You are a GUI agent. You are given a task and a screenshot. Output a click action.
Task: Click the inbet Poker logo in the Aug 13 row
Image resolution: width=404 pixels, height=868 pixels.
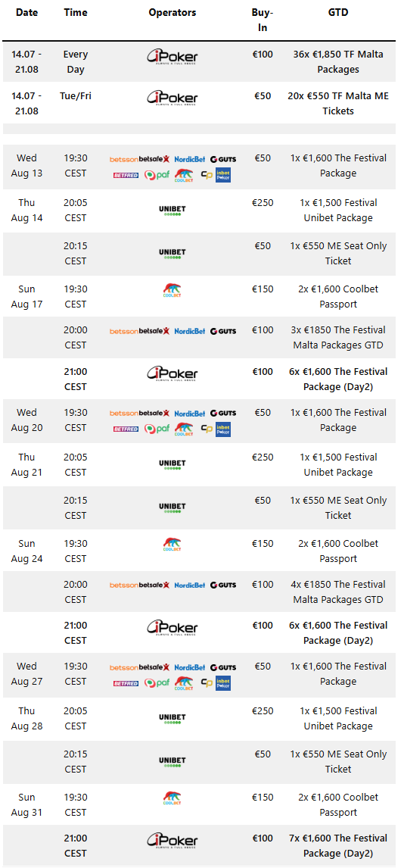pos(223,175)
